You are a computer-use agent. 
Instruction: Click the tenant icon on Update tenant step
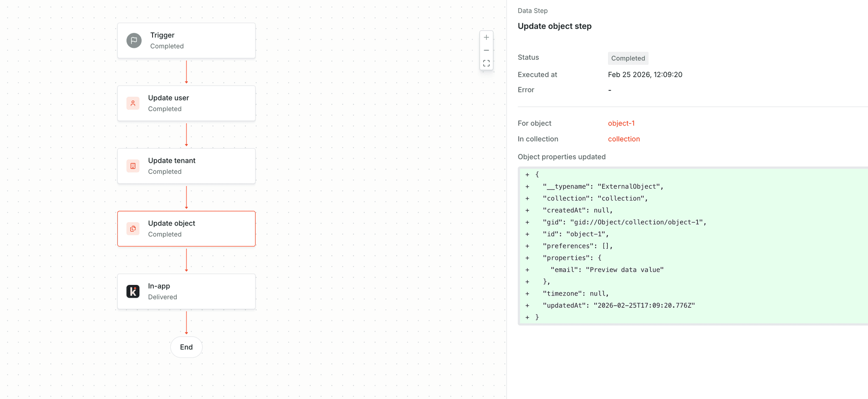134,166
